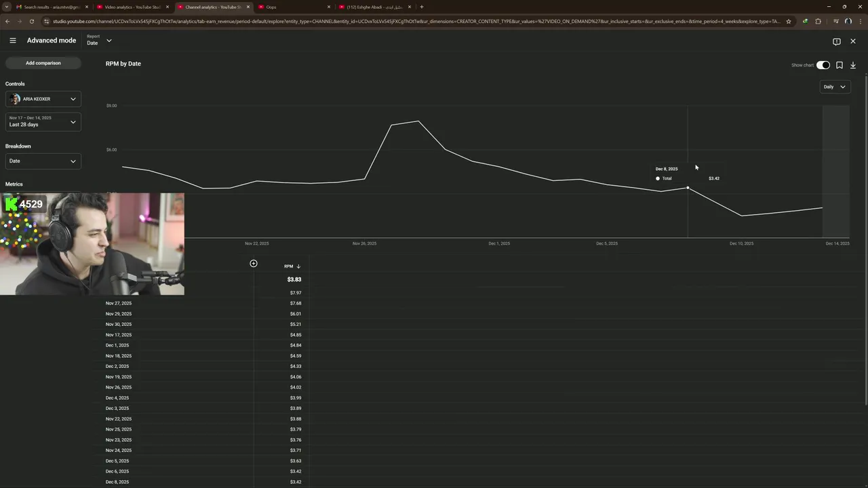The image size is (868, 488).
Task: Close Advanced mode with the X icon
Action: click(853, 41)
